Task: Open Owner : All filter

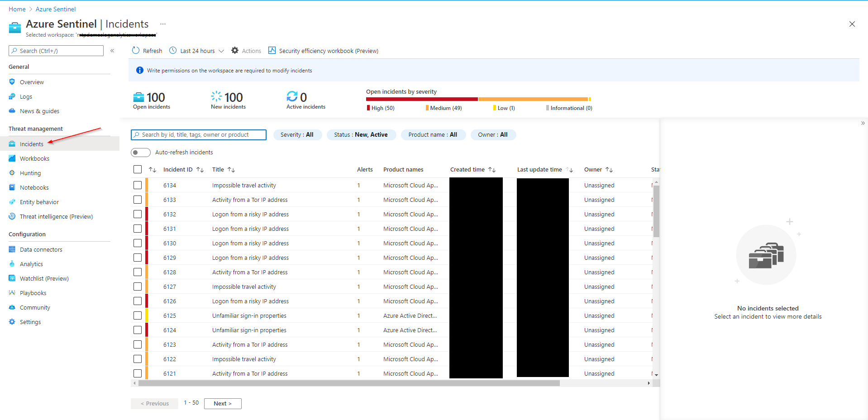Action: (x=493, y=135)
